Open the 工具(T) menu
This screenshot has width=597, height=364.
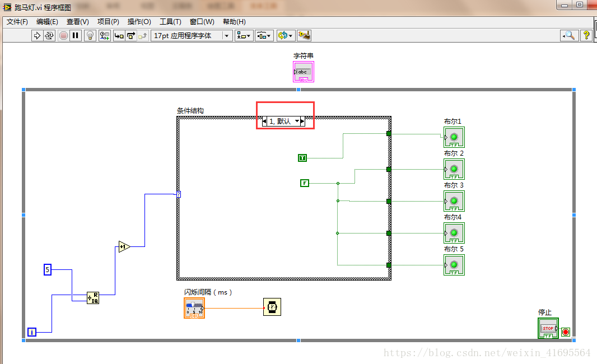170,22
